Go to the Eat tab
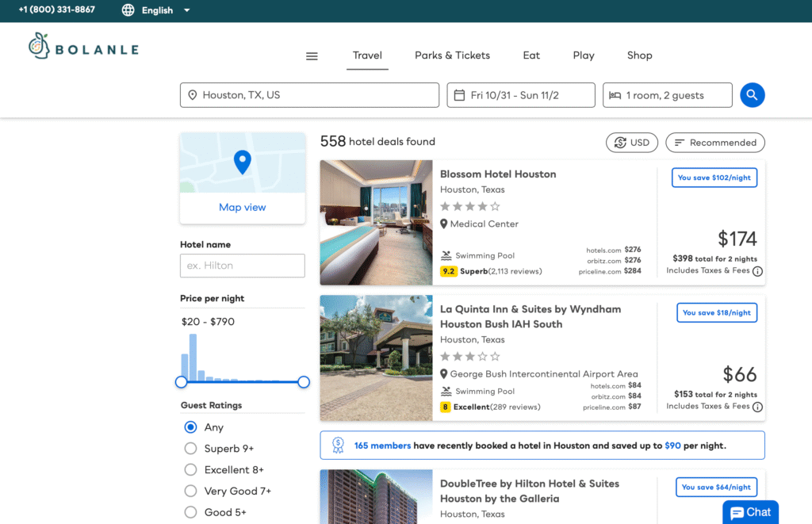The height and width of the screenshot is (524, 812). (531, 55)
